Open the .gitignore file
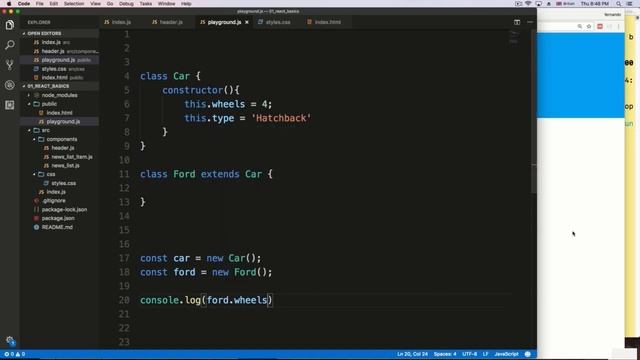The image size is (640, 360). tap(53, 201)
